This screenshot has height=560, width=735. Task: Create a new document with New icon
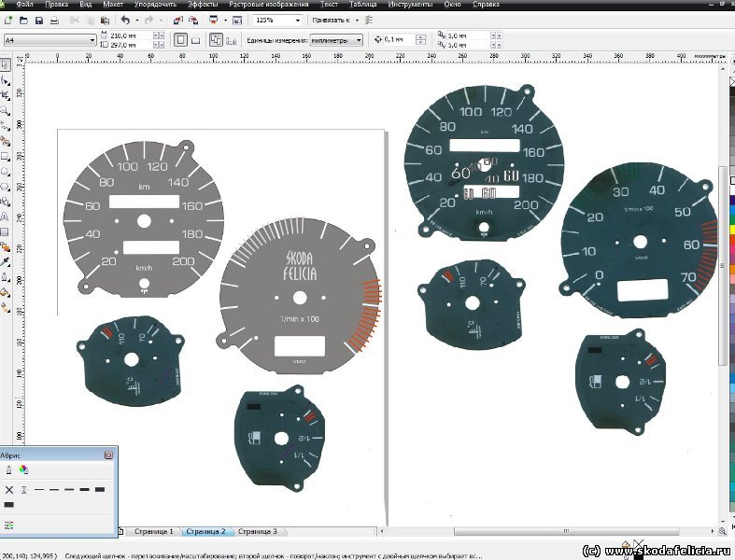8,21
